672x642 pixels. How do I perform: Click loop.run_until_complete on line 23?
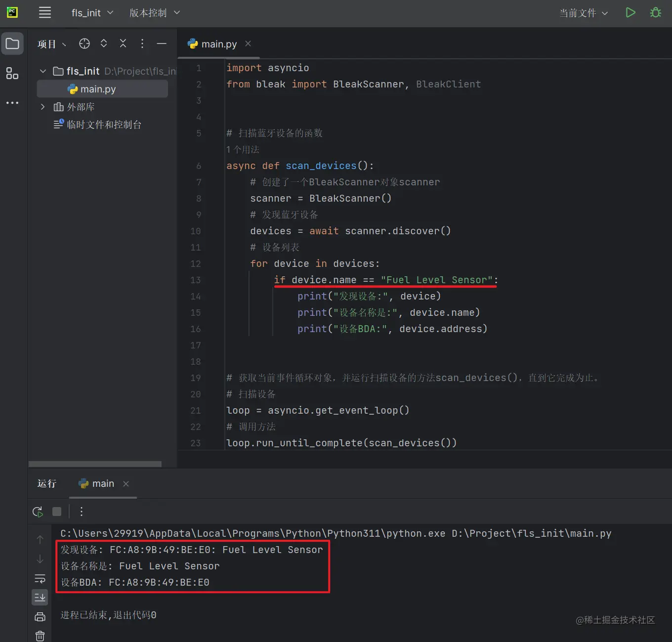coord(294,443)
